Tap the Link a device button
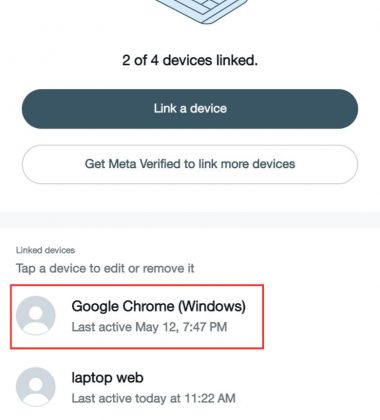Image resolution: width=380 pixels, height=420 pixels. [x=190, y=109]
